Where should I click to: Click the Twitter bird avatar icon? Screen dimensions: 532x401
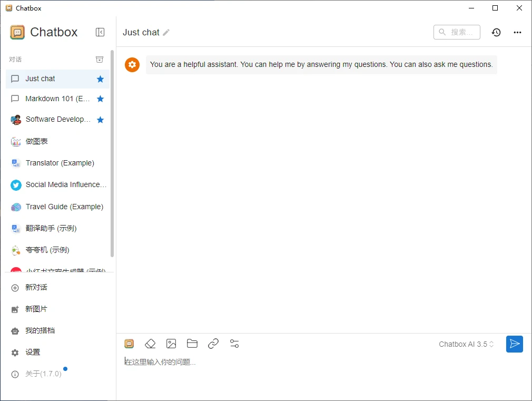[16, 185]
